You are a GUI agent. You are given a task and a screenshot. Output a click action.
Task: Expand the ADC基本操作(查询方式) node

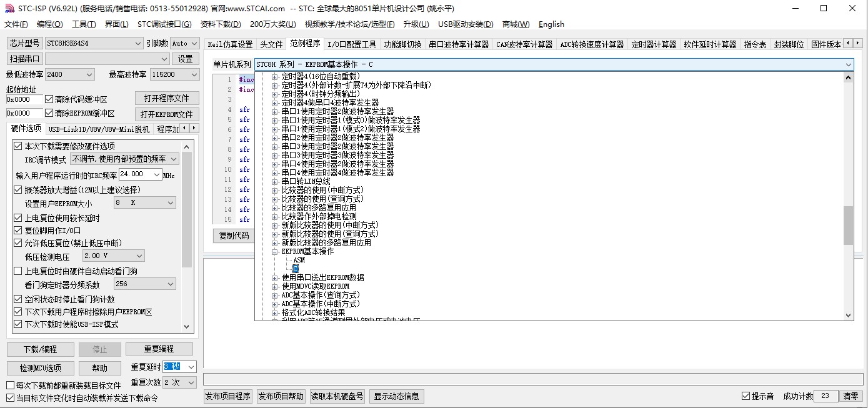tap(274, 295)
